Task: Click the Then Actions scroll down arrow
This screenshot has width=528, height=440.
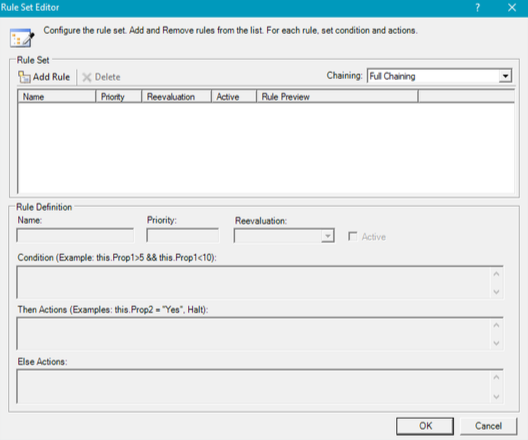Action: (x=496, y=343)
